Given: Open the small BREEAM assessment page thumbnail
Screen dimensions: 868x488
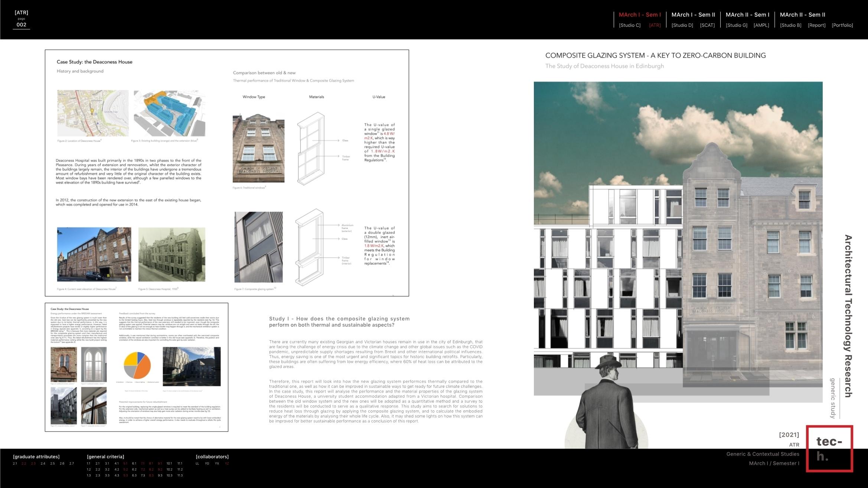Looking at the screenshot, I should (x=136, y=367).
